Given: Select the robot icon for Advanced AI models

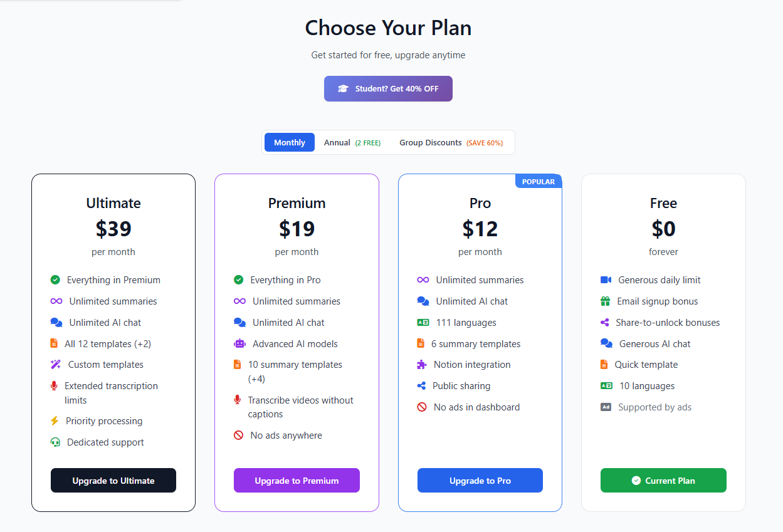Looking at the screenshot, I should [x=238, y=344].
